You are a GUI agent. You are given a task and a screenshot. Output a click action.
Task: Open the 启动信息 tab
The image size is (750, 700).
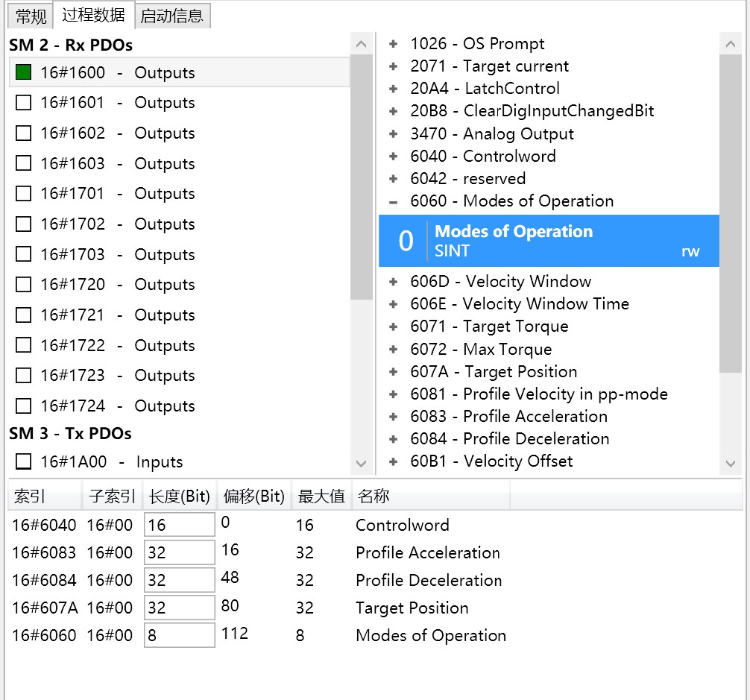171,16
